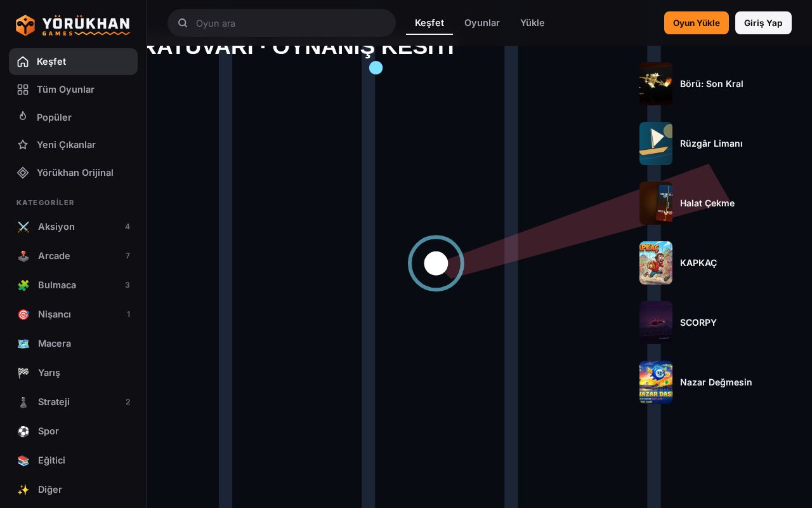
Task: Select the Nazar Değmesin game
Action: point(696,382)
